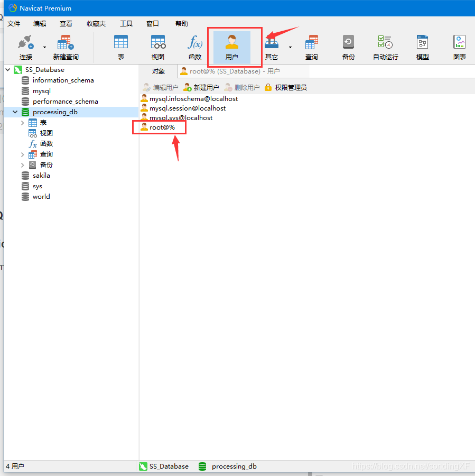Open the 帮助 help menu
This screenshot has height=476, width=475.
182,24
